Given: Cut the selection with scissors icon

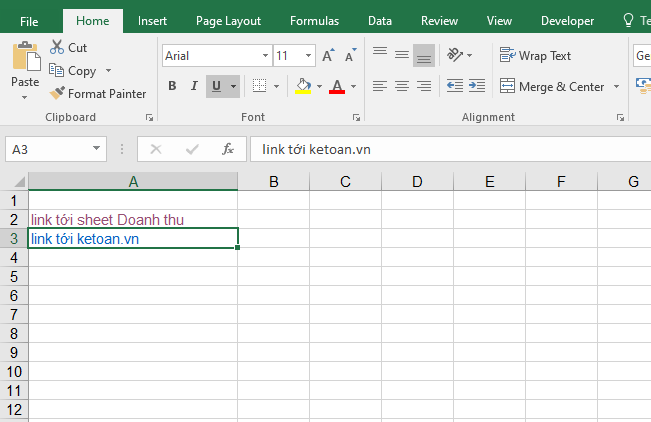Looking at the screenshot, I should click(56, 47).
